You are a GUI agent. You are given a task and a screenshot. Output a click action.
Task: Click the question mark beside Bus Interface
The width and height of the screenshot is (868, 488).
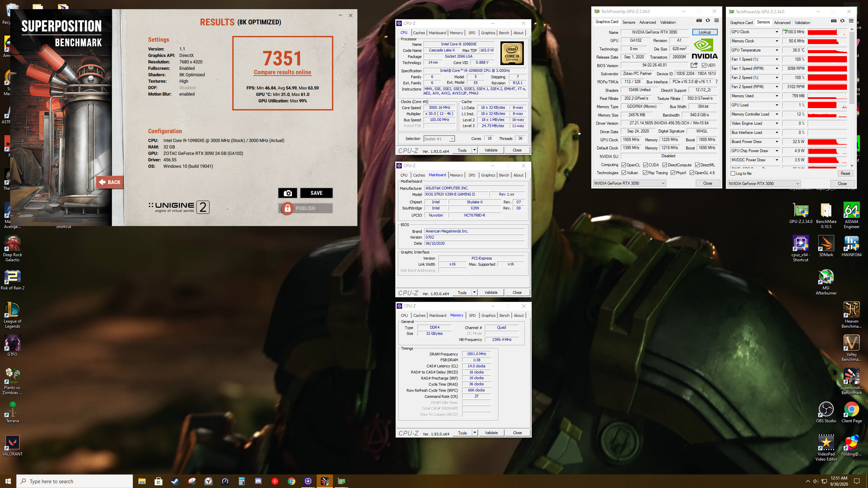[x=716, y=82]
